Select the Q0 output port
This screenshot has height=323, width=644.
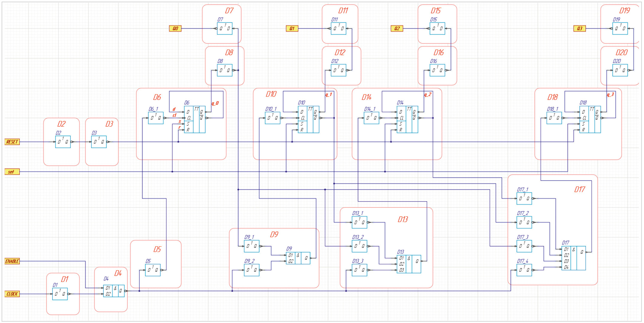point(175,28)
